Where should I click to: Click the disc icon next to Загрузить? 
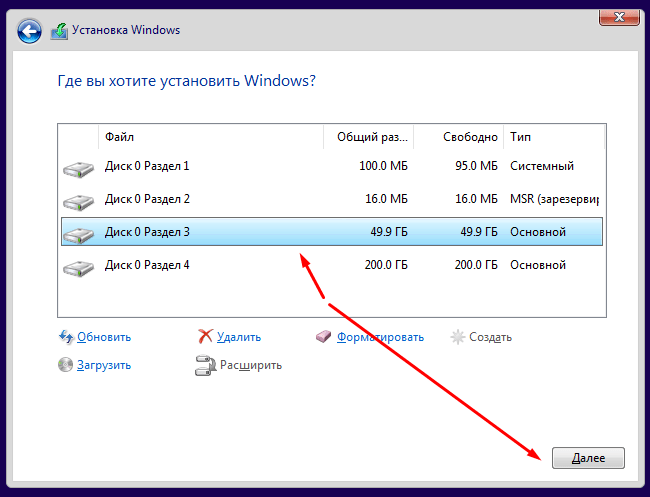(65, 365)
